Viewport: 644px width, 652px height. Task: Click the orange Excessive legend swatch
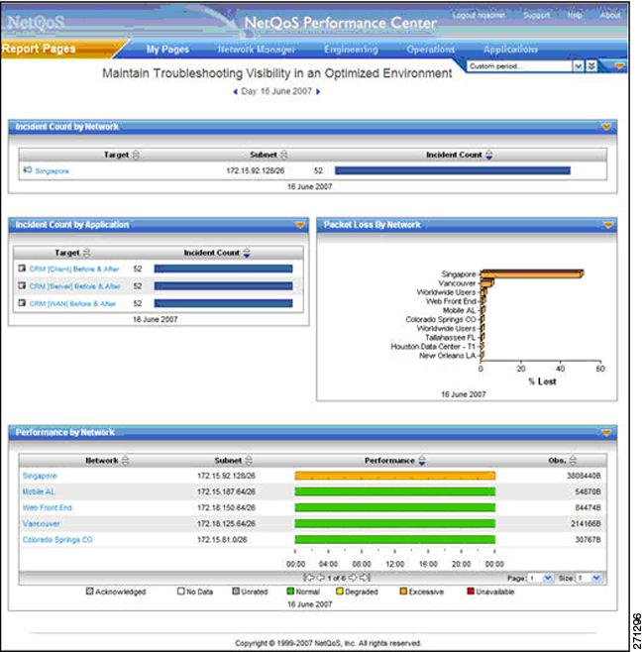click(x=403, y=591)
